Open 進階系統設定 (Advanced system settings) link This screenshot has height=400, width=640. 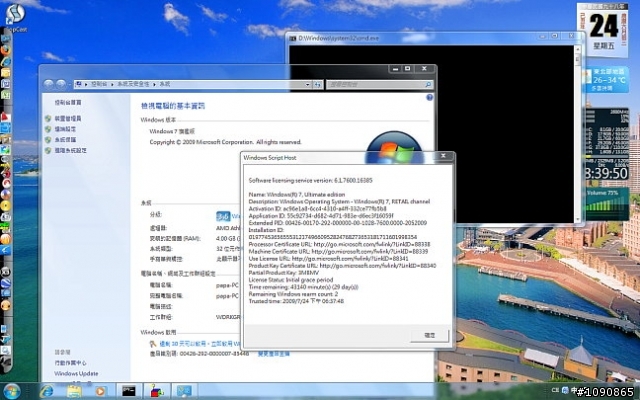pyautogui.click(x=71, y=150)
